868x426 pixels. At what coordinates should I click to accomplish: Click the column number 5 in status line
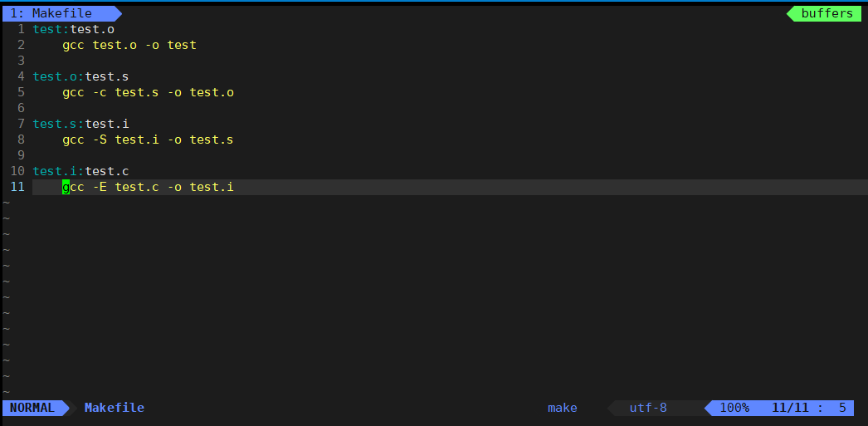pos(842,408)
